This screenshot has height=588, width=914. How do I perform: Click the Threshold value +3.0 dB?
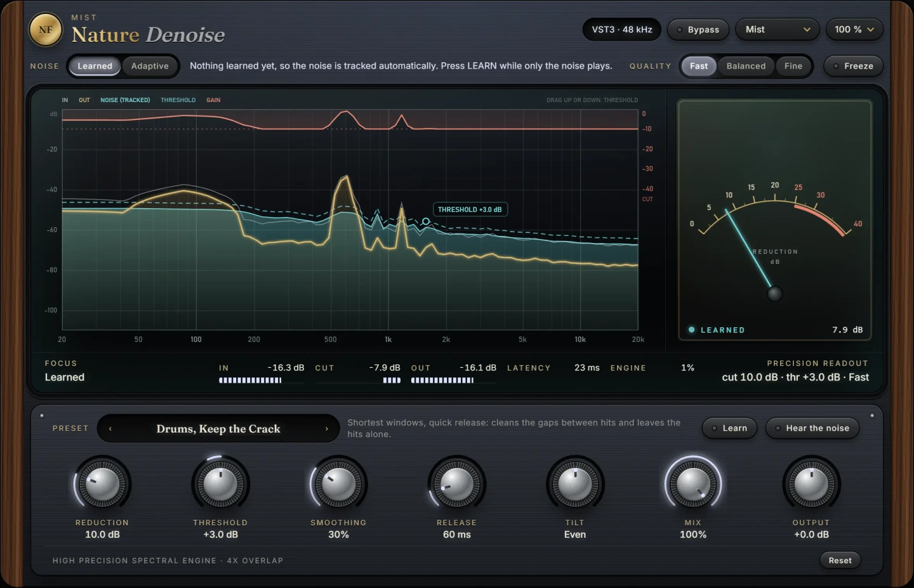(x=220, y=535)
